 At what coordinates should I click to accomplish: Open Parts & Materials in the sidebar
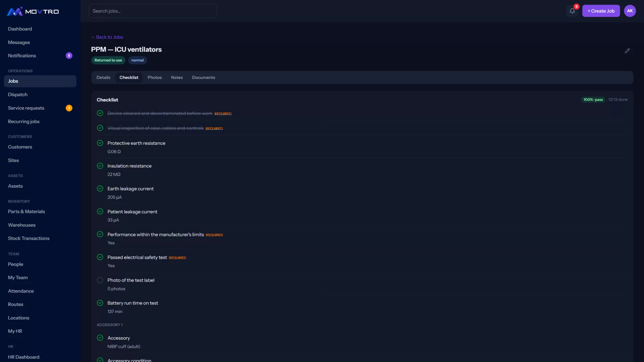pyautogui.click(x=40, y=212)
